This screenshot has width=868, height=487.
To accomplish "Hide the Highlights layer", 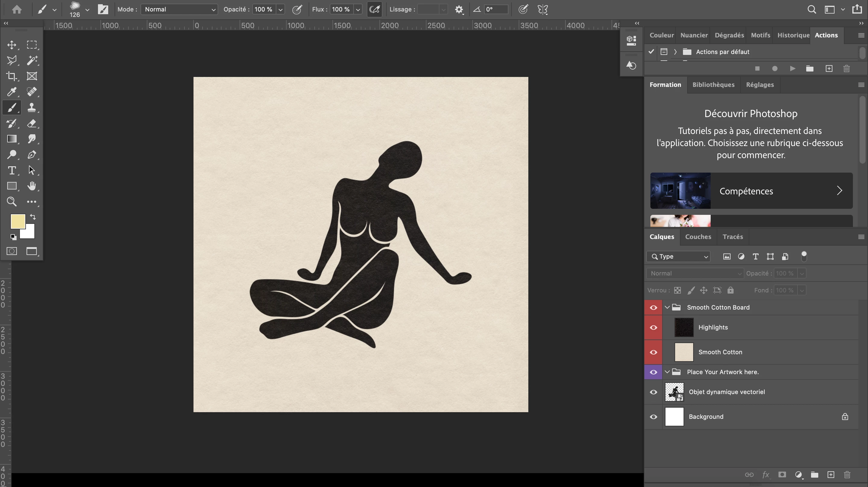I will pyautogui.click(x=653, y=327).
